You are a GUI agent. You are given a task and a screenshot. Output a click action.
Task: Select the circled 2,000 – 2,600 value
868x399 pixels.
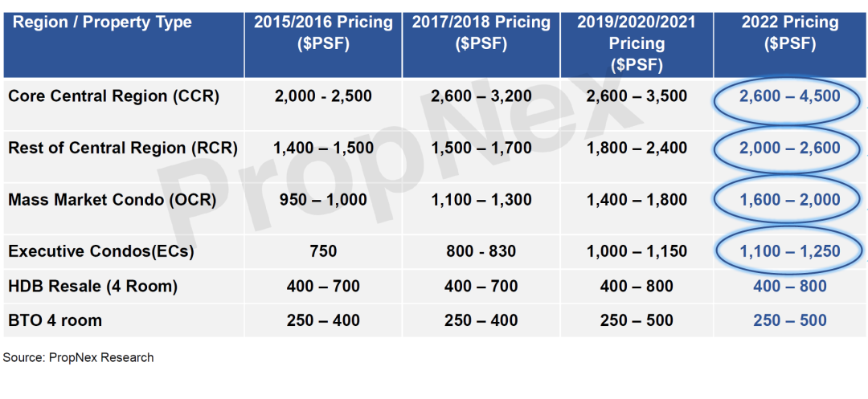pyautogui.click(x=789, y=148)
